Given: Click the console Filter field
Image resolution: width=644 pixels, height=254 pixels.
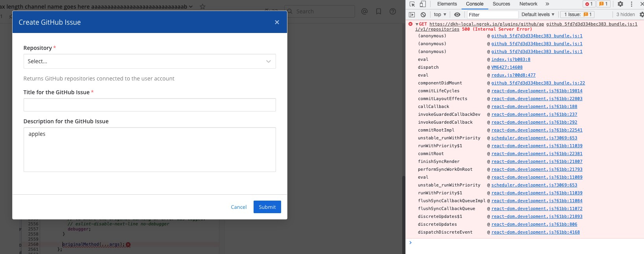Looking at the screenshot, I should click(492, 15).
